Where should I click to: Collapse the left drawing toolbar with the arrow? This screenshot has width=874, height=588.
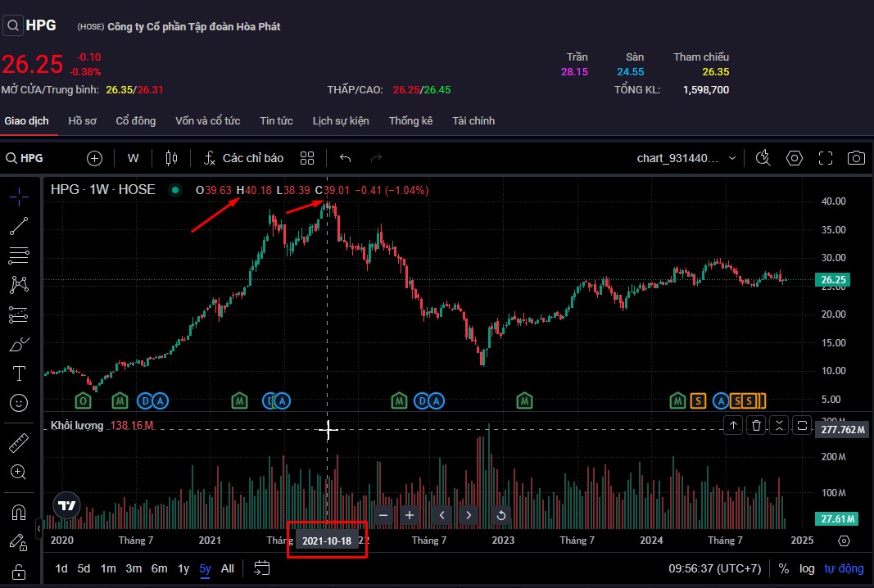39,527
